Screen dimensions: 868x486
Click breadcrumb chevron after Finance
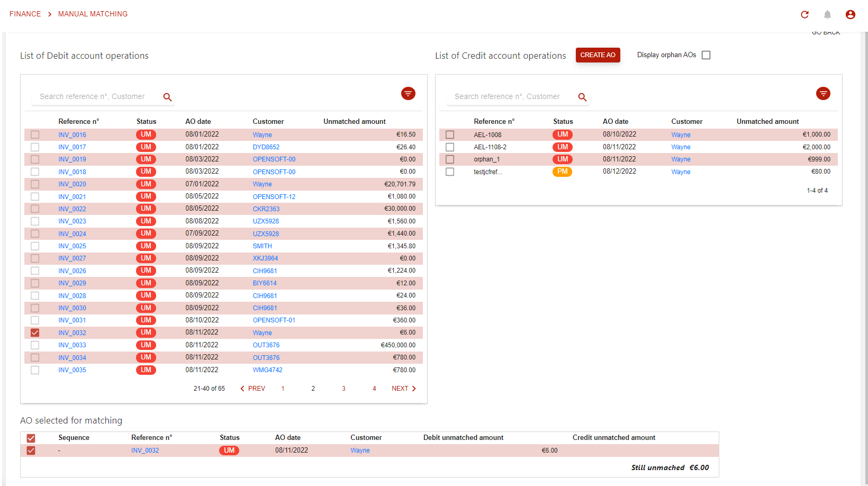click(50, 14)
